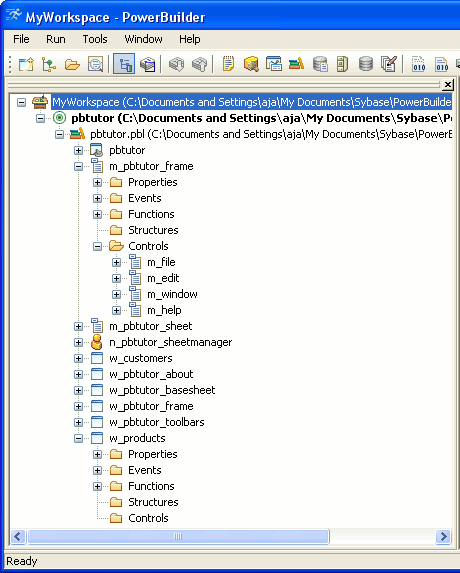Toggle the System Tree toolbar button
The width and height of the screenshot is (460, 573).
[x=124, y=64]
